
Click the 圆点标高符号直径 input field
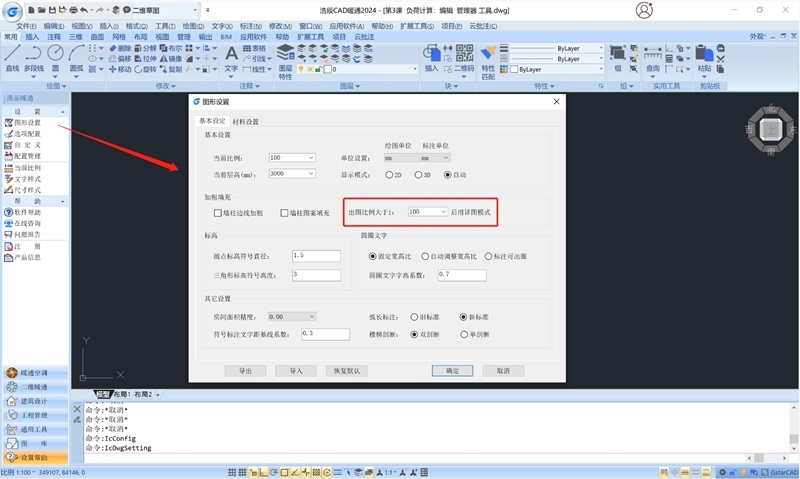(x=316, y=256)
